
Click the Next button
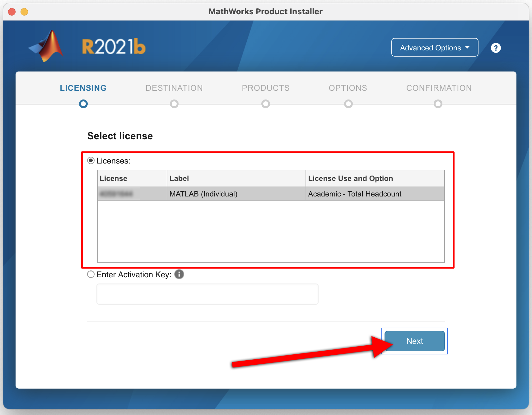pyautogui.click(x=414, y=341)
